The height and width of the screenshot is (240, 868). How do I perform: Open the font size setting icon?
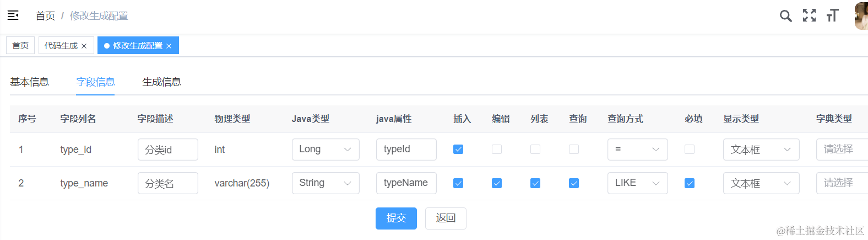tap(832, 15)
